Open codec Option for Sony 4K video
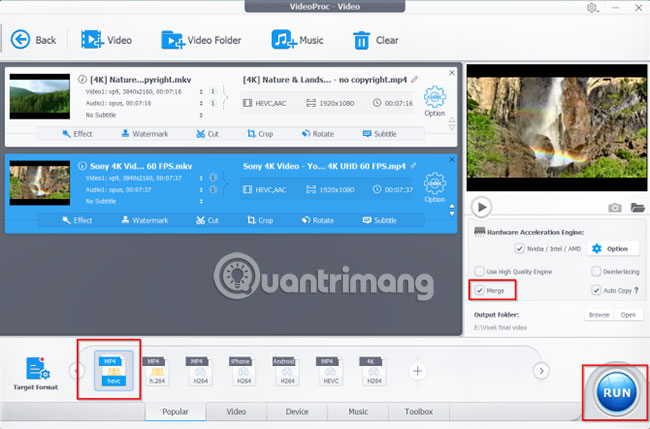This screenshot has width=650, height=429. (434, 187)
